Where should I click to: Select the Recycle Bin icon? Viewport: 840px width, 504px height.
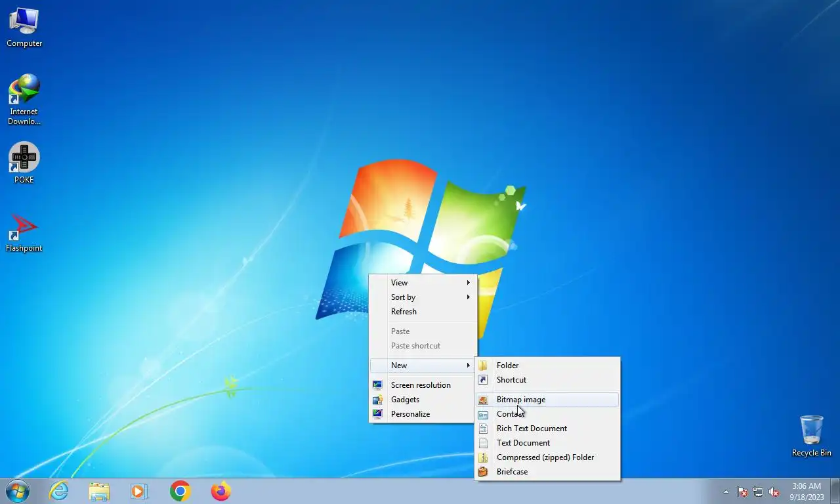(811, 436)
